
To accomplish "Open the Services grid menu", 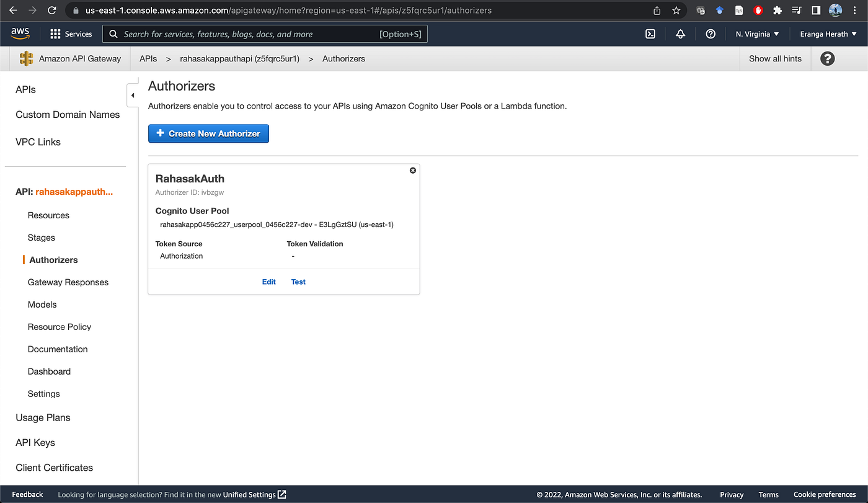I will pos(71,34).
